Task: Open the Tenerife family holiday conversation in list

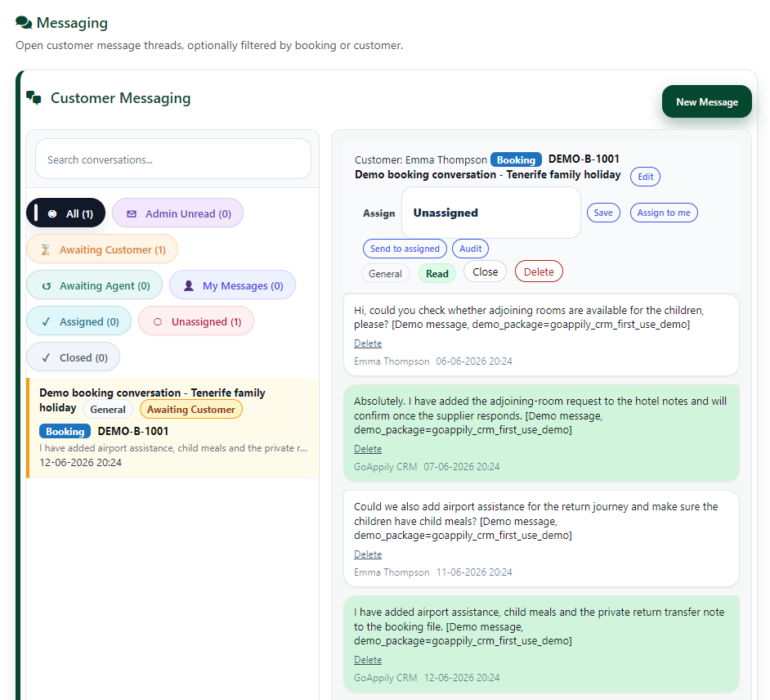Action: click(172, 428)
